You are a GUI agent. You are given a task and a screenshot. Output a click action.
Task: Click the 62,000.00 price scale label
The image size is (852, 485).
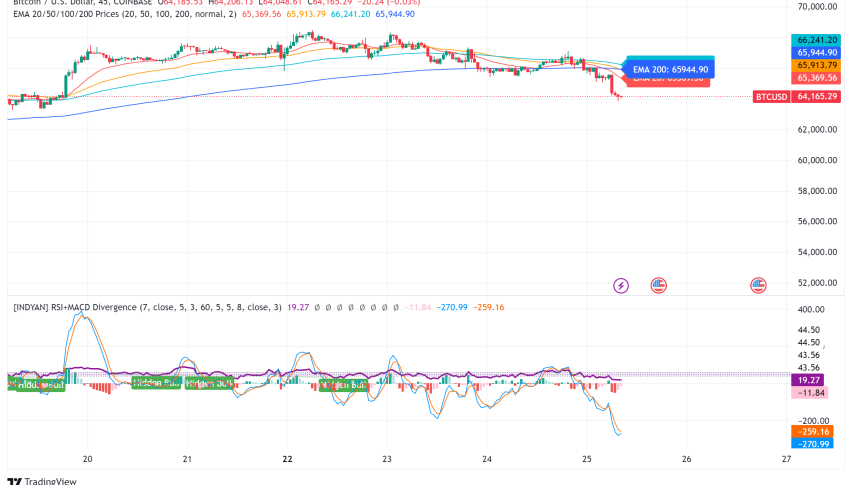(817, 130)
